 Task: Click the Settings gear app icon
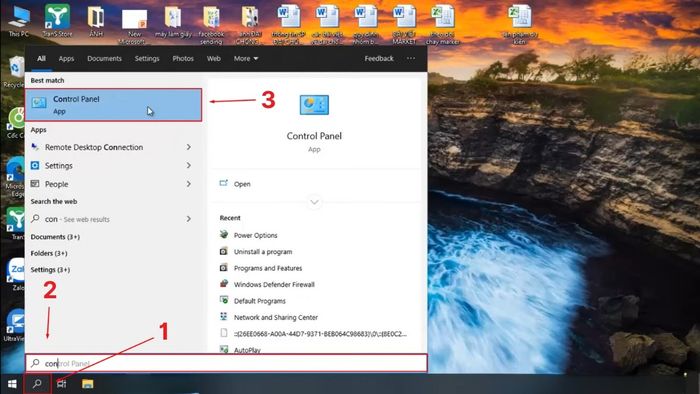coord(35,166)
